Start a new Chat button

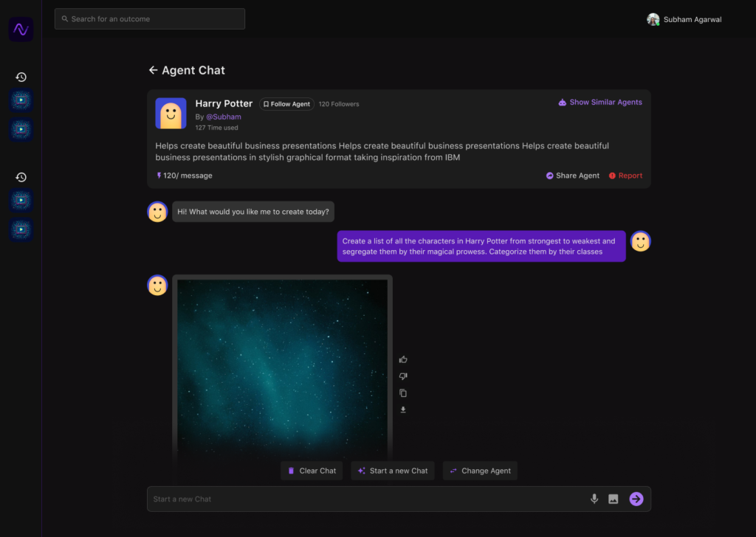pyautogui.click(x=392, y=471)
